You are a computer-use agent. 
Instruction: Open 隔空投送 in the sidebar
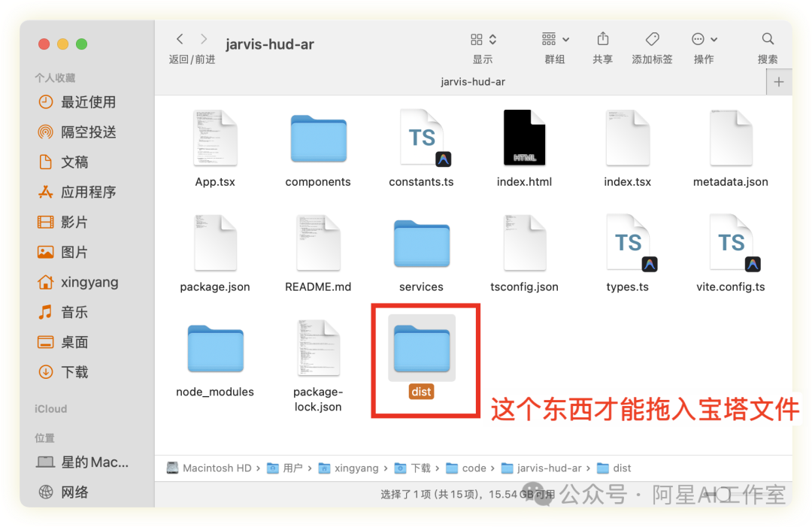tap(77, 132)
